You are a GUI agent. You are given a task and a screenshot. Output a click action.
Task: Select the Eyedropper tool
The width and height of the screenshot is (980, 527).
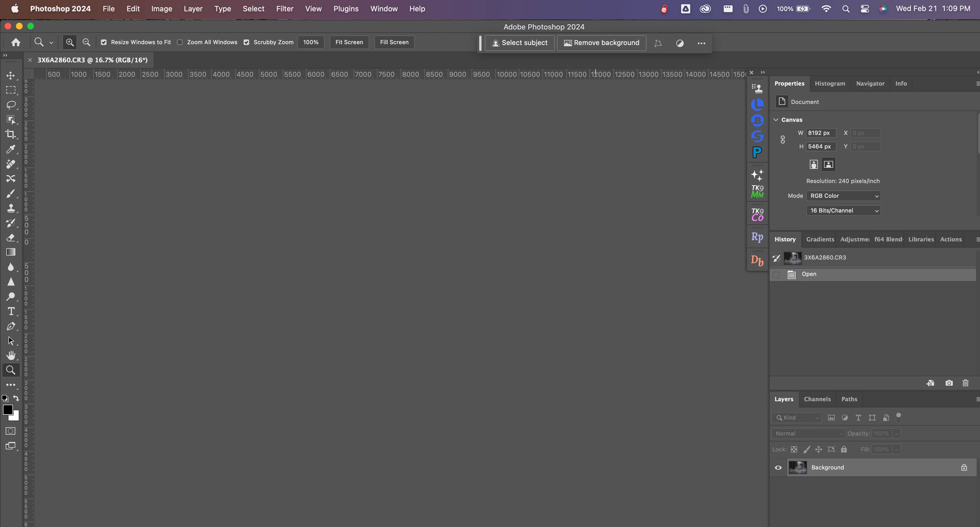pyautogui.click(x=11, y=149)
